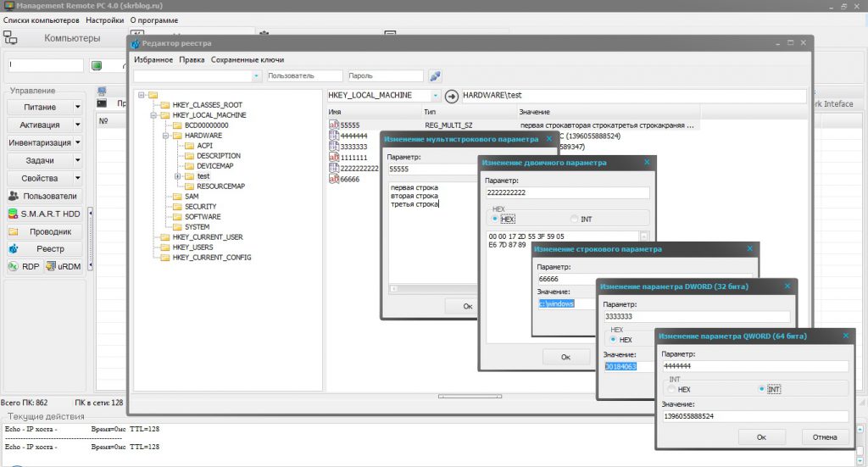The image size is (868, 467).
Task: Click Ок in QWORD parameter dialog
Action: (762, 437)
